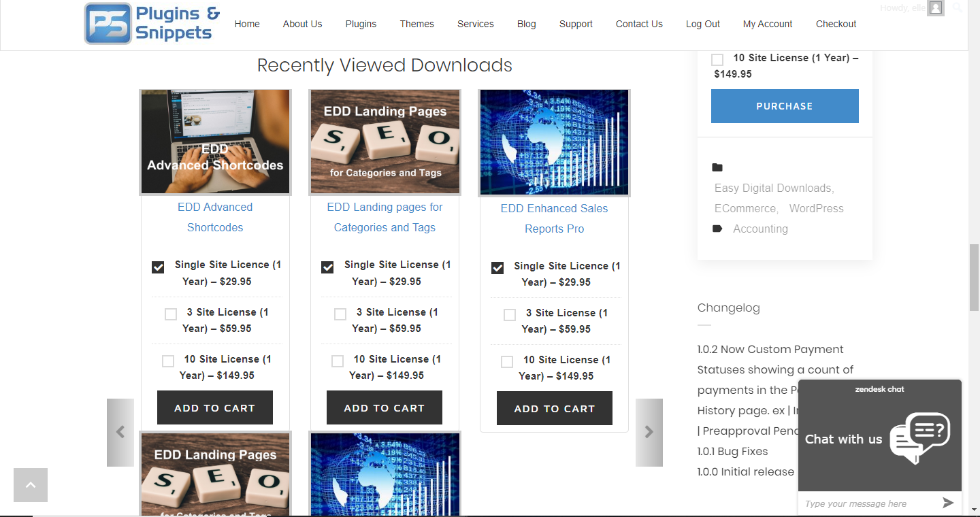Check 10 Site License for EDD Advanced Shortcodes
Viewport: 980px width, 517px height.
click(x=168, y=361)
